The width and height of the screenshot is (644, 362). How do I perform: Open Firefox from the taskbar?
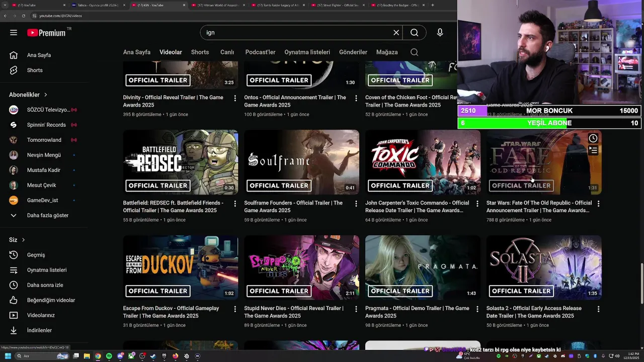click(x=175, y=356)
